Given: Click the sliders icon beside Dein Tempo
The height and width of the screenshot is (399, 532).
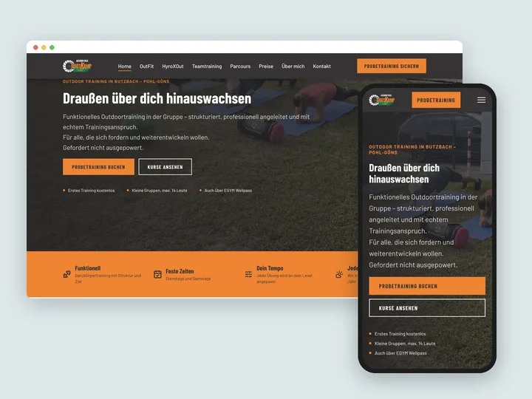Looking at the screenshot, I should 248,274.
